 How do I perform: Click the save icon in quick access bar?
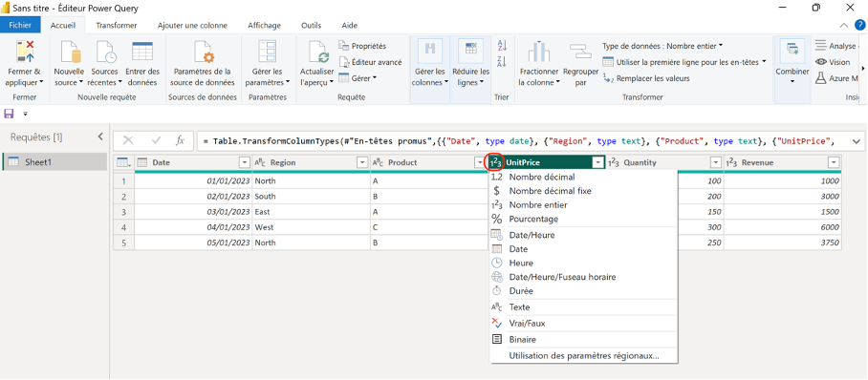click(9, 114)
